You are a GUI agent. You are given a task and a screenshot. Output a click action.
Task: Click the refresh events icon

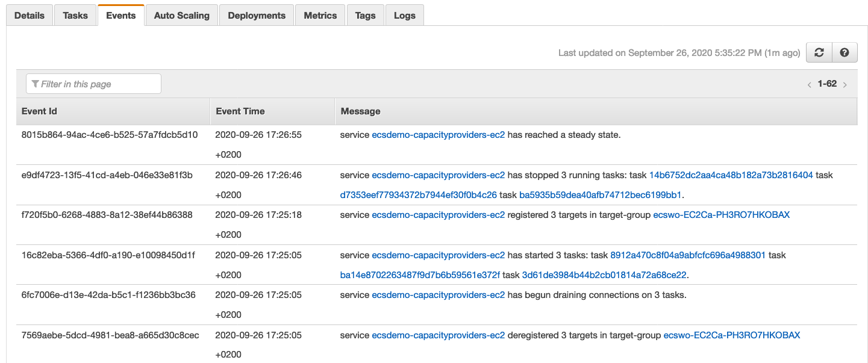[819, 53]
